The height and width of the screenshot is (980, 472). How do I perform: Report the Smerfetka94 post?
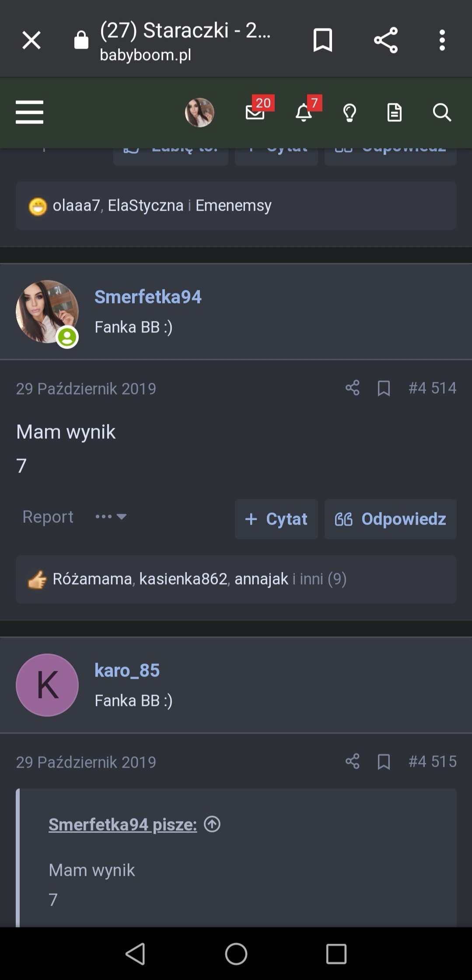point(48,517)
